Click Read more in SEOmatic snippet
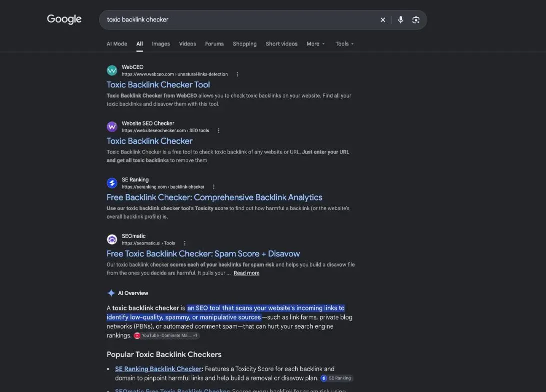 (247, 273)
